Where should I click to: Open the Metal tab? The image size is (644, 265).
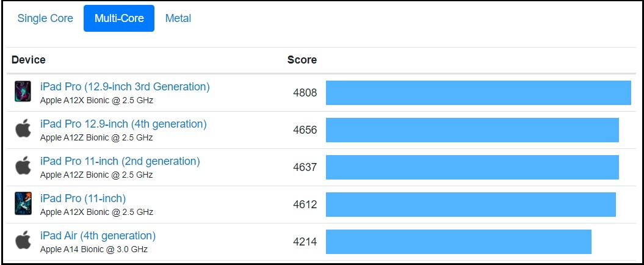pos(178,18)
